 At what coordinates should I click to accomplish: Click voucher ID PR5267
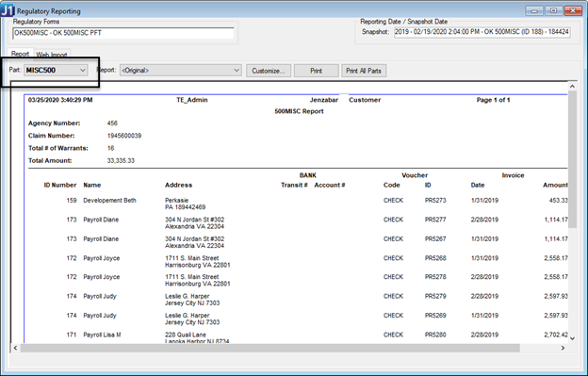pyautogui.click(x=435, y=238)
